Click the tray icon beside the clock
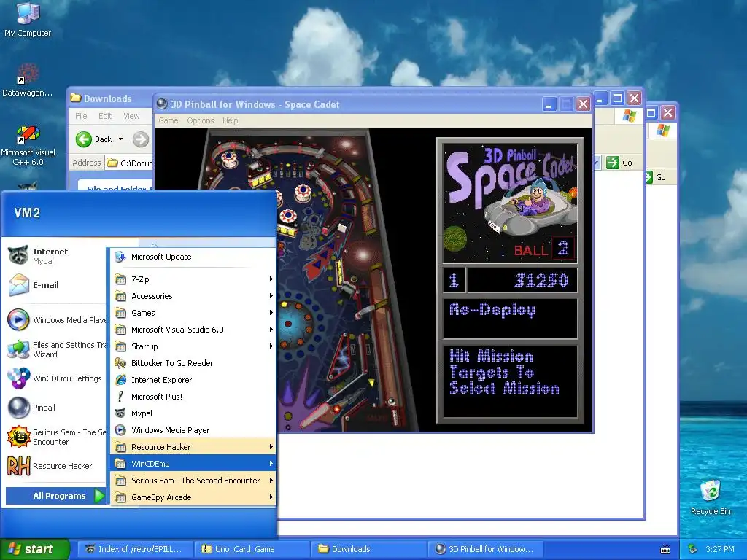 pos(693,549)
